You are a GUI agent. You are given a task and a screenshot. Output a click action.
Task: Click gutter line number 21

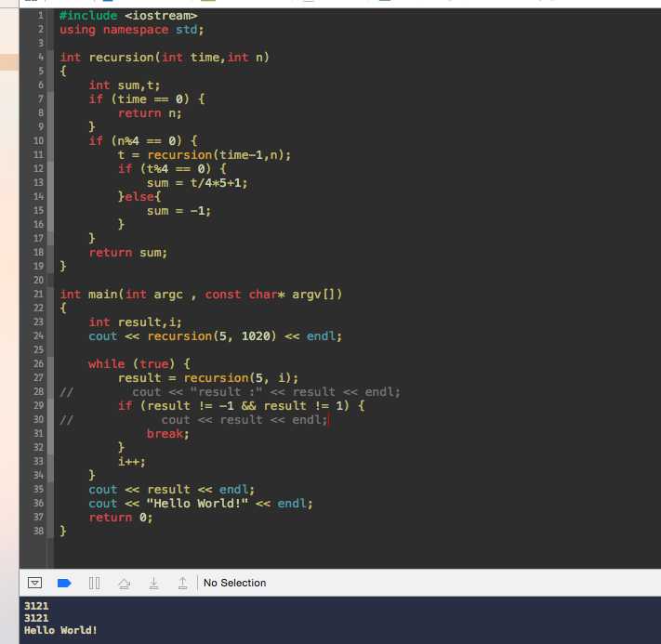point(38,294)
